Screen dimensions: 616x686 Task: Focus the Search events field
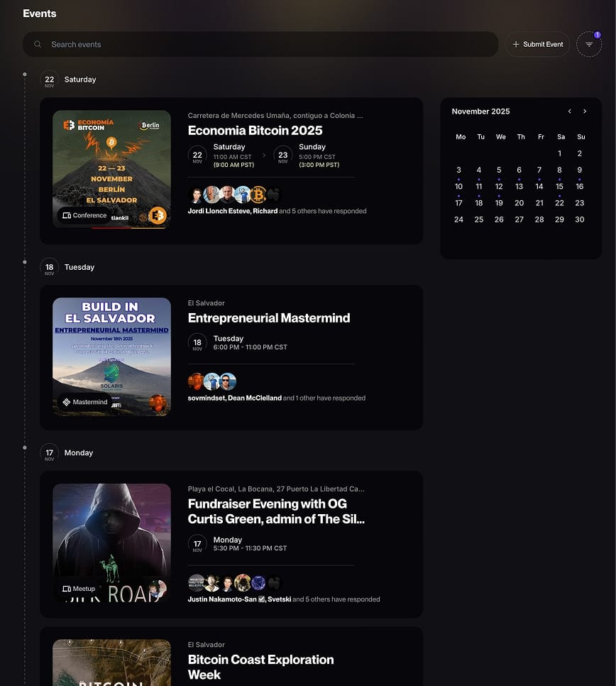(x=270, y=44)
